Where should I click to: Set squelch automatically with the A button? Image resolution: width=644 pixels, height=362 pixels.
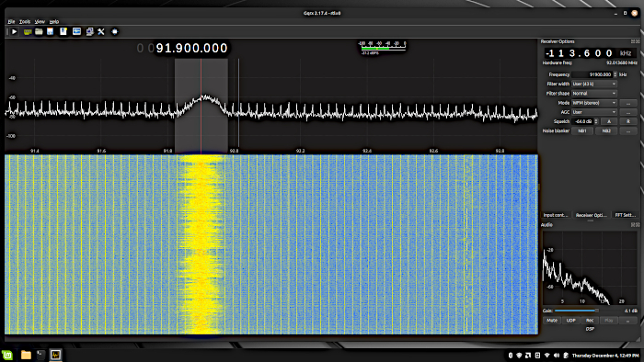[609, 122]
